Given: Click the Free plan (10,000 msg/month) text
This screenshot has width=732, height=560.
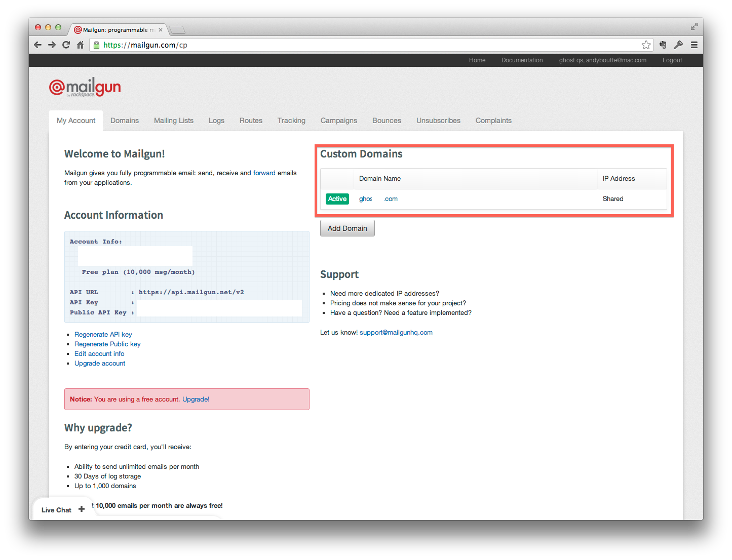Looking at the screenshot, I should coord(138,272).
